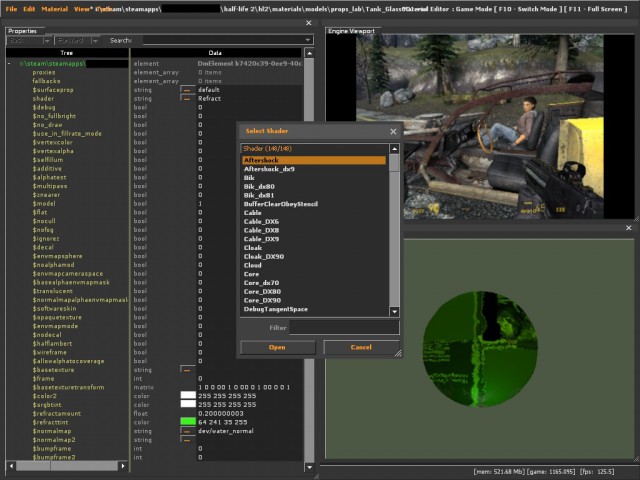Close the Select Shader dialog
The width and height of the screenshot is (640, 480).
393,131
